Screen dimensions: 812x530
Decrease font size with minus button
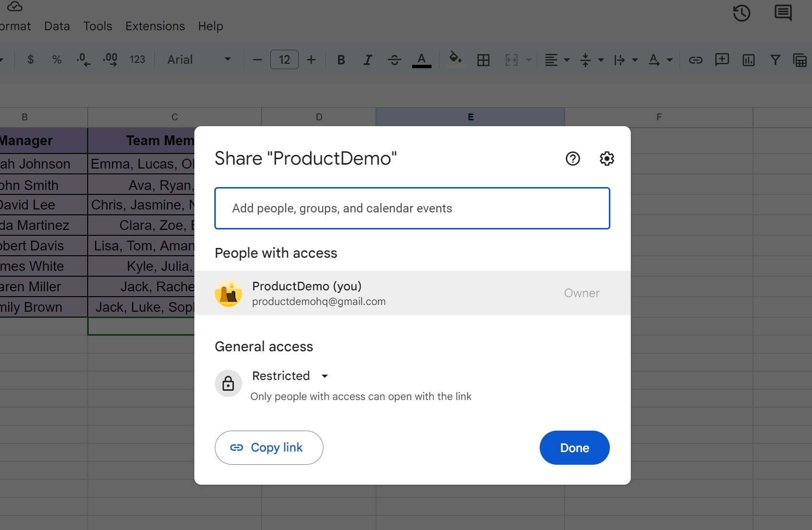[258, 60]
